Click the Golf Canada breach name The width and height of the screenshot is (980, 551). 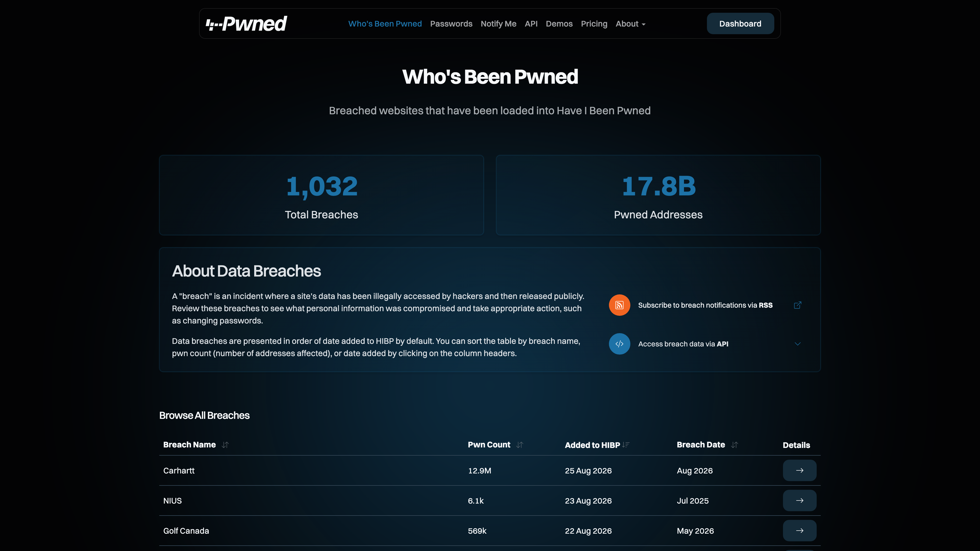point(186,531)
